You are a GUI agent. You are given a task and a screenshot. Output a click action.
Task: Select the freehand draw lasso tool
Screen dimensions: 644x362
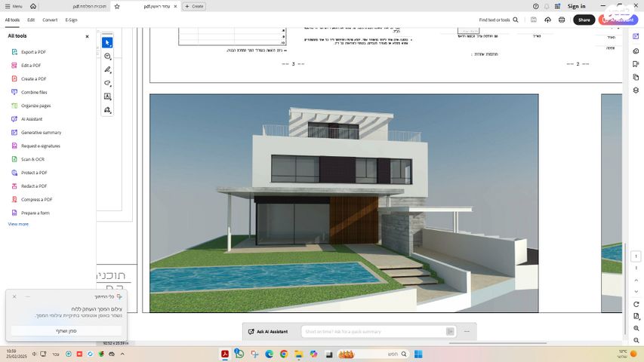click(x=107, y=83)
